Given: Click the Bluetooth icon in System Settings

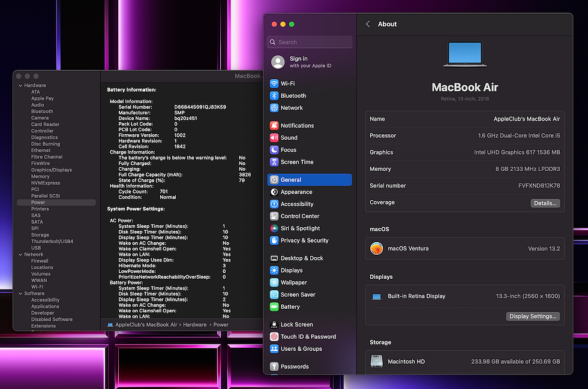Looking at the screenshot, I should [x=274, y=95].
